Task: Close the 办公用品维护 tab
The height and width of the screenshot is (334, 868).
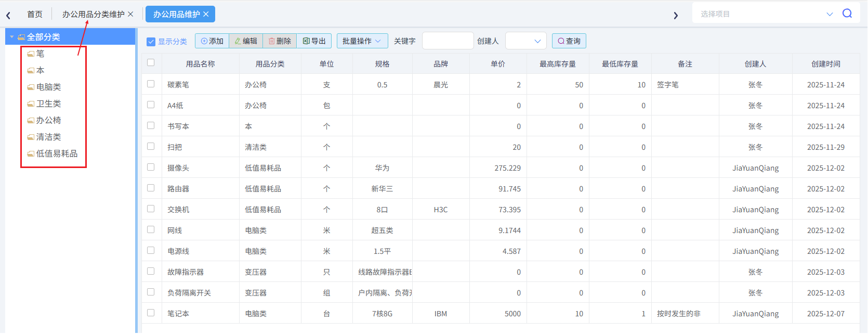Action: click(206, 14)
